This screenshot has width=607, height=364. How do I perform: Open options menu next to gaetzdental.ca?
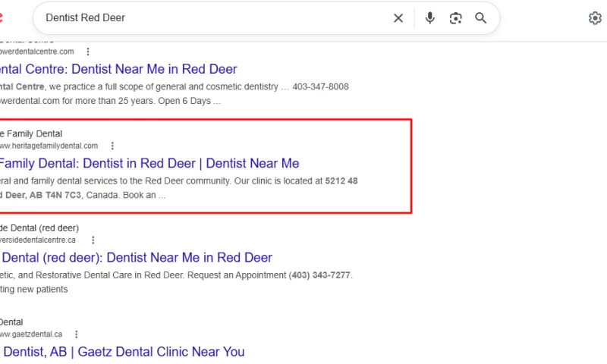pos(77,334)
